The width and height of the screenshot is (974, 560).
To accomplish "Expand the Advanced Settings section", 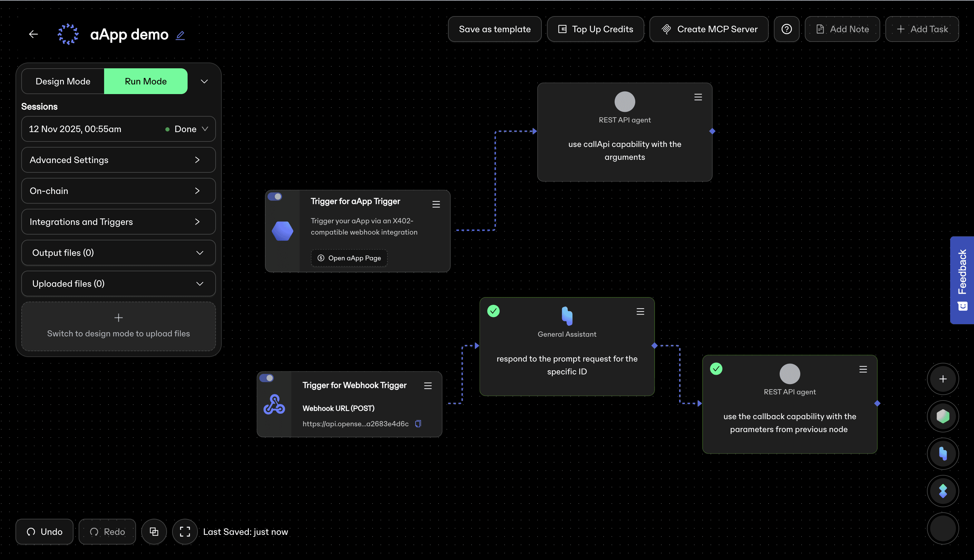I will [x=118, y=160].
